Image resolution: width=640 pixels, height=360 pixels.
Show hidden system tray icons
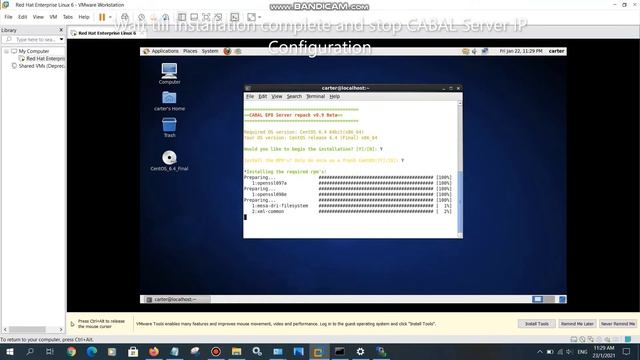[540, 352]
